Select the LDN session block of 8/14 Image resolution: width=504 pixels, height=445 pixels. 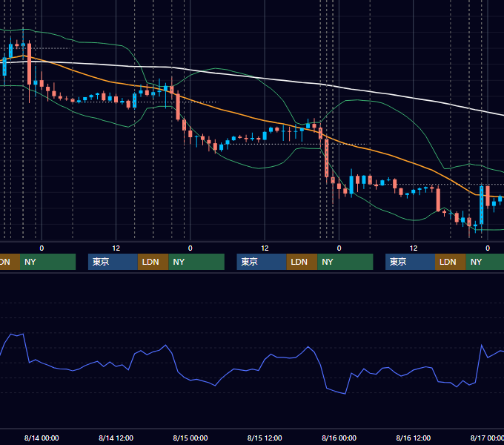(x=153, y=262)
